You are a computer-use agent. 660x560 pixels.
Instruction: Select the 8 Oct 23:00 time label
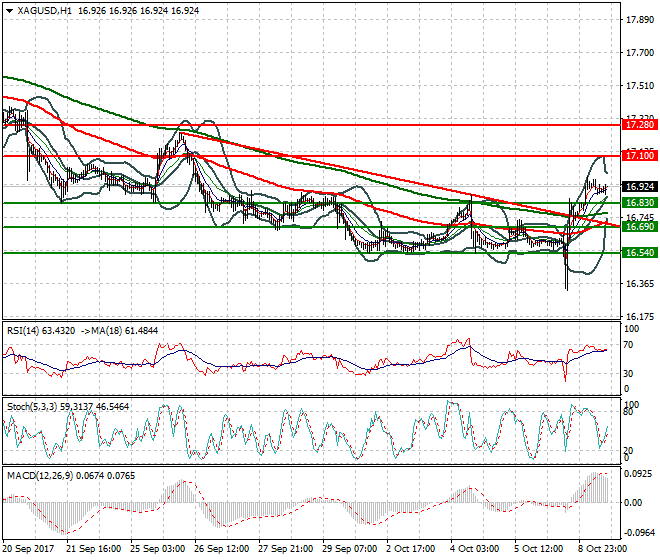tap(603, 549)
